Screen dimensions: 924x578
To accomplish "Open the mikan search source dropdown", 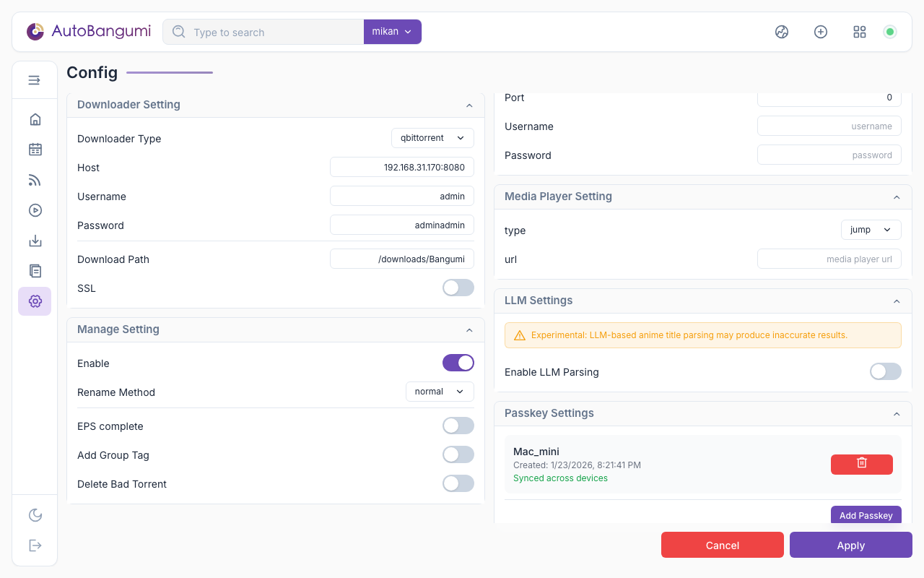I will pos(392,32).
